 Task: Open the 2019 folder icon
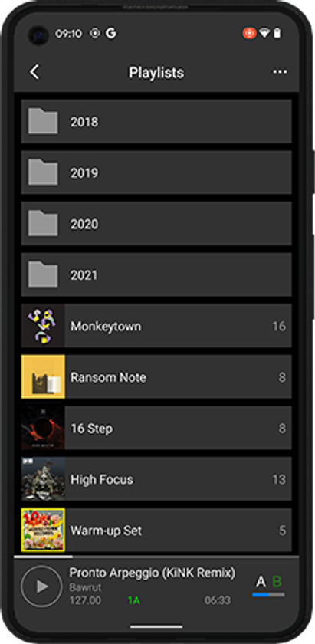[x=43, y=172]
